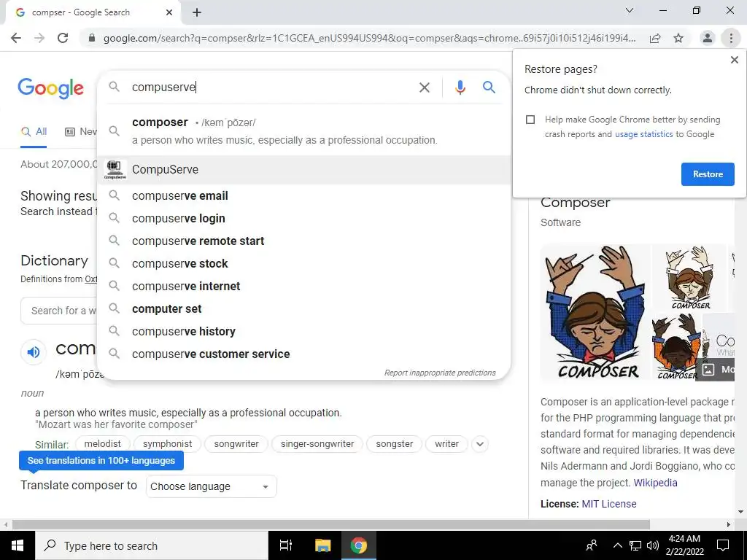Select the CompuServe suggestion with logo

point(303,169)
